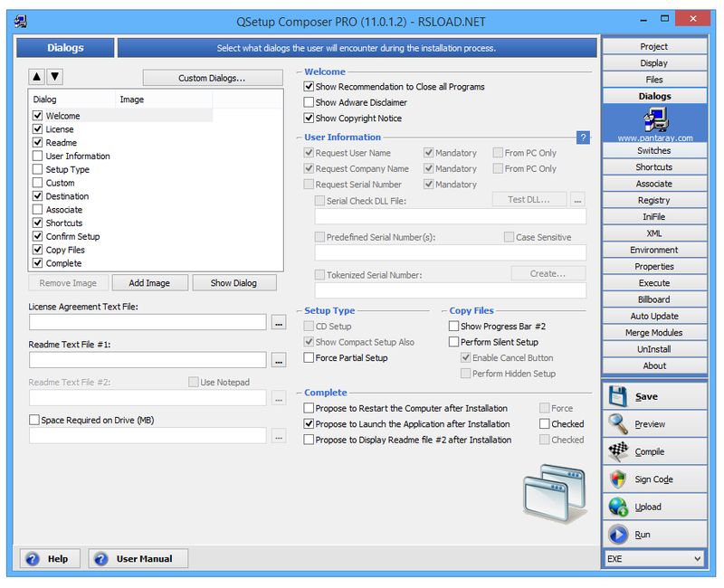Enable the User Information dialog checkbox

[38, 156]
